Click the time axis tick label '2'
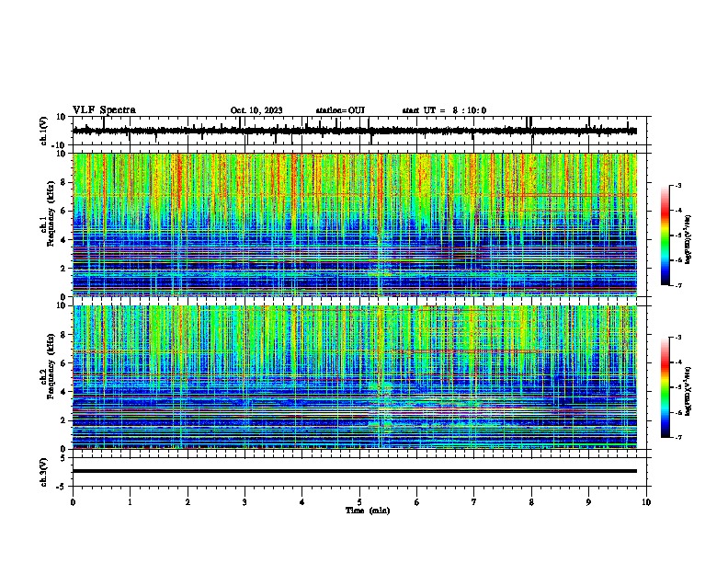Screen dimensions: 728x563 pyautogui.click(x=188, y=502)
